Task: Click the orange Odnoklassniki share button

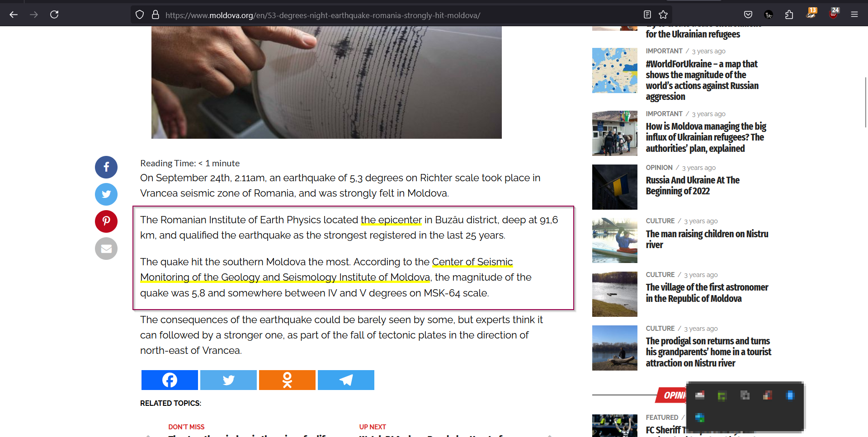Action: (287, 380)
